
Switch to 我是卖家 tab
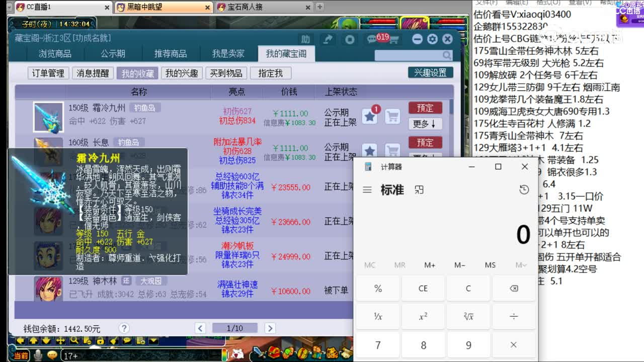pyautogui.click(x=228, y=54)
